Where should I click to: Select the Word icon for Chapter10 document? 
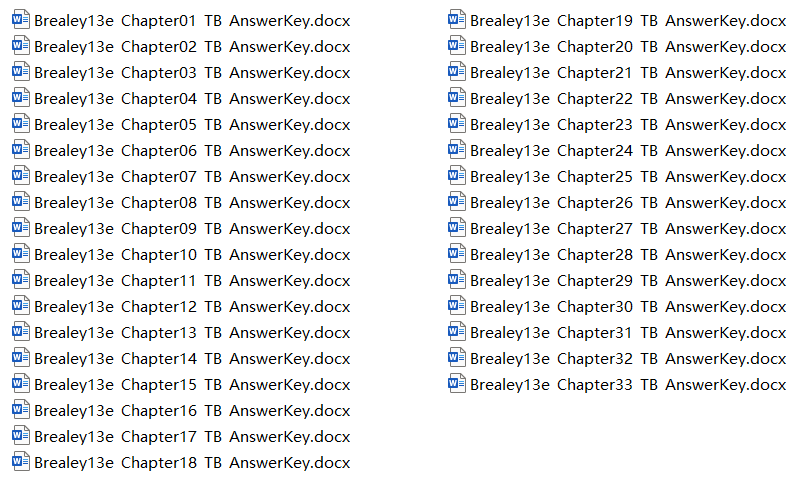click(x=20, y=254)
